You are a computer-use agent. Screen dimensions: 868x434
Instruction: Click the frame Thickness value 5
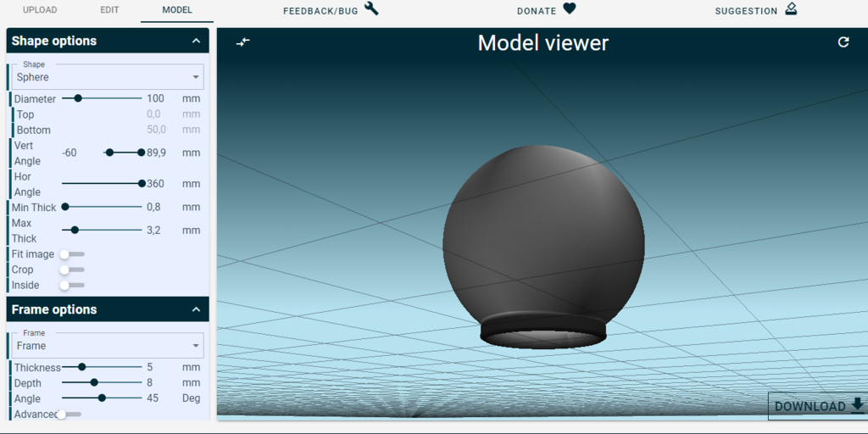coord(149,367)
